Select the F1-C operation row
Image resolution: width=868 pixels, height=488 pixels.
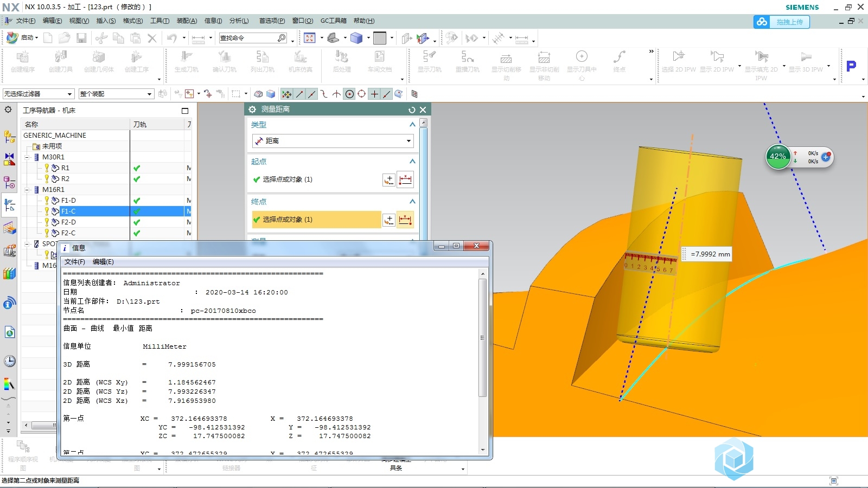(x=94, y=211)
